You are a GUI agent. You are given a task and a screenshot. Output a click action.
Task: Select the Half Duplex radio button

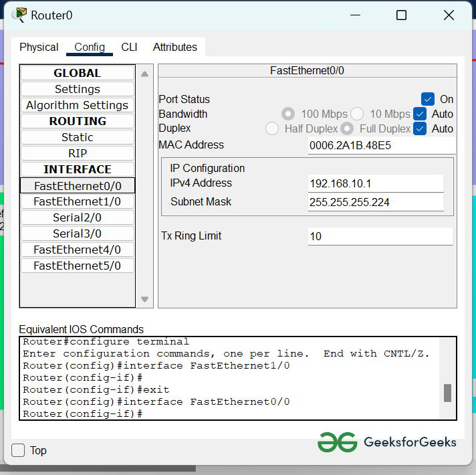click(272, 128)
